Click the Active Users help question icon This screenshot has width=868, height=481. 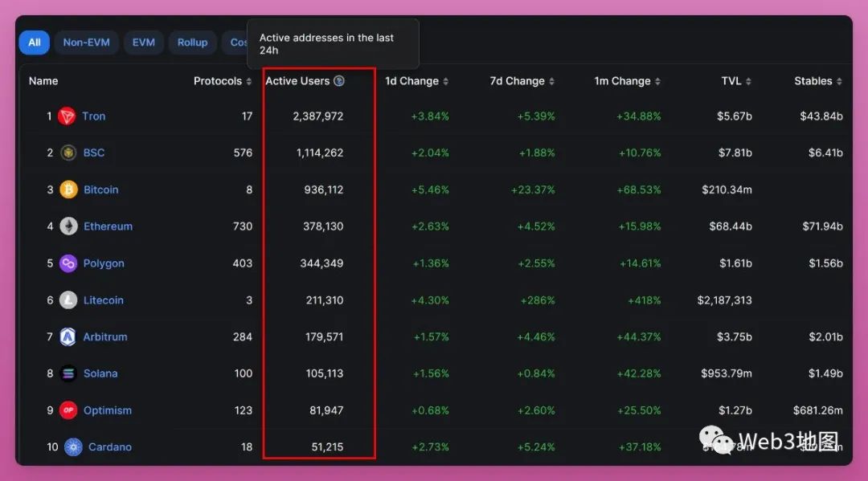[339, 81]
